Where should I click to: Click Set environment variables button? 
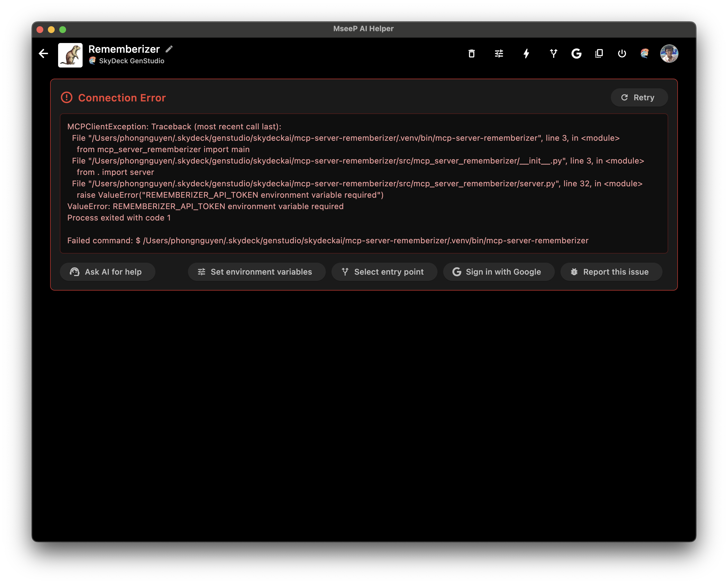pos(256,272)
